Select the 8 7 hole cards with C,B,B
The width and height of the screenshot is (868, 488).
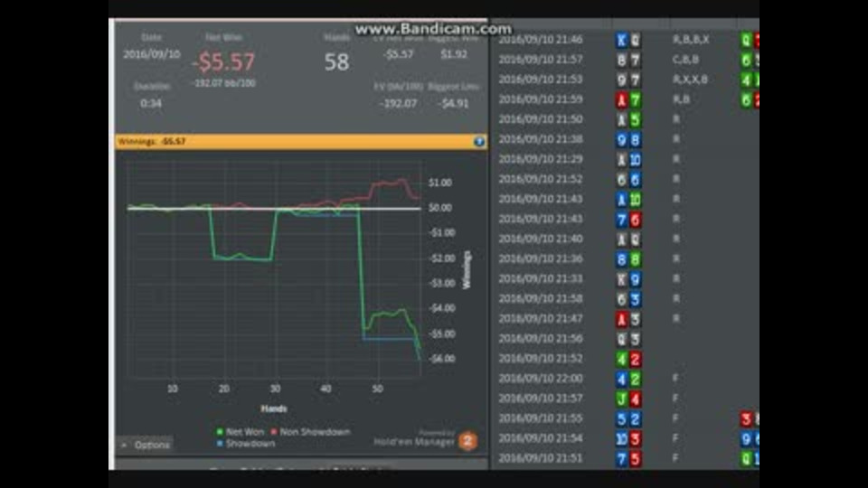628,60
